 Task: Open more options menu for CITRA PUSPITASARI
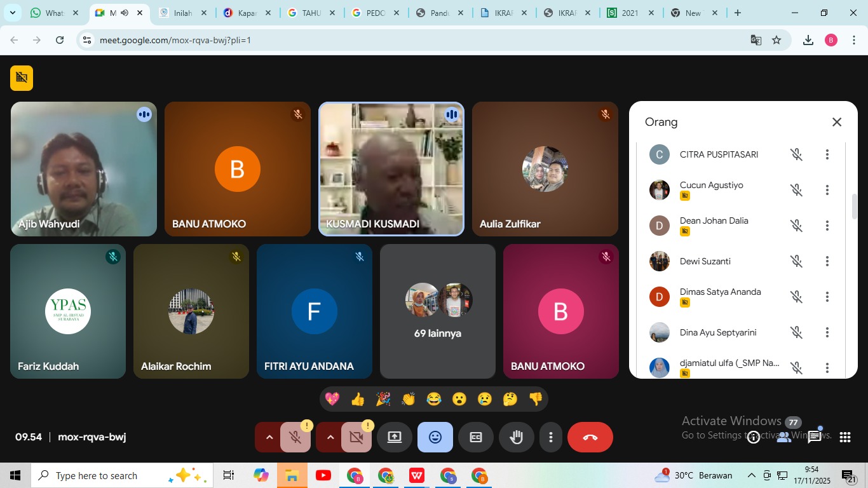pyautogui.click(x=827, y=154)
